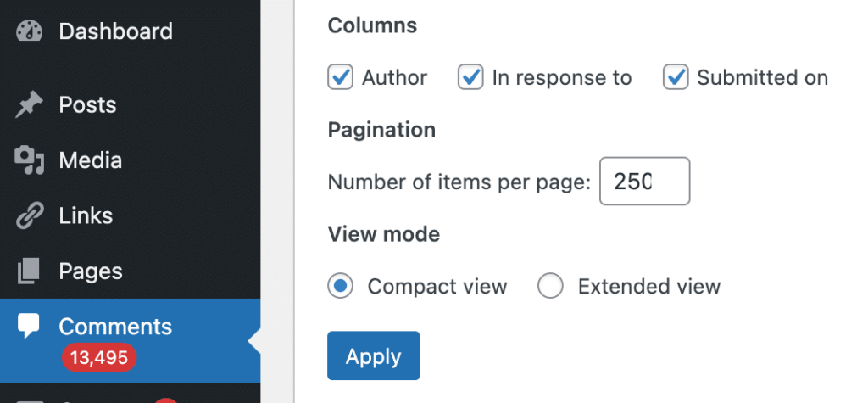Click the Links chain icon

29,216
